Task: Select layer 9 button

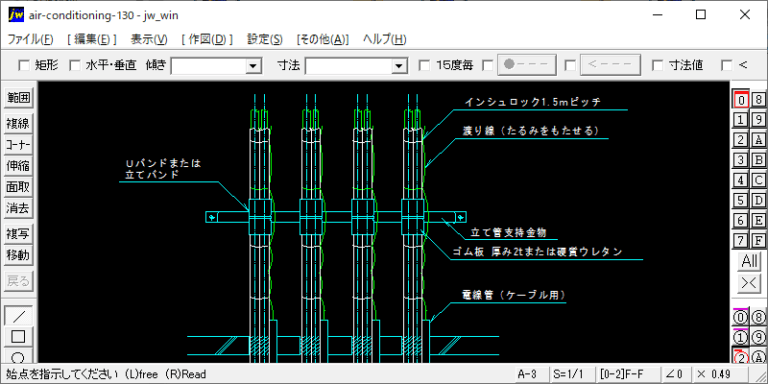Action: pos(758,120)
